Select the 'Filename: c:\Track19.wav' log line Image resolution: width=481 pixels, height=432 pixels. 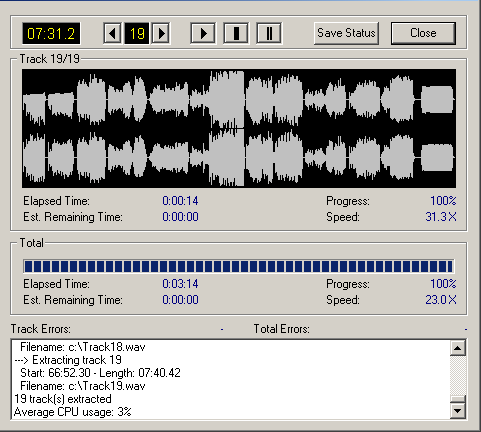(83, 386)
